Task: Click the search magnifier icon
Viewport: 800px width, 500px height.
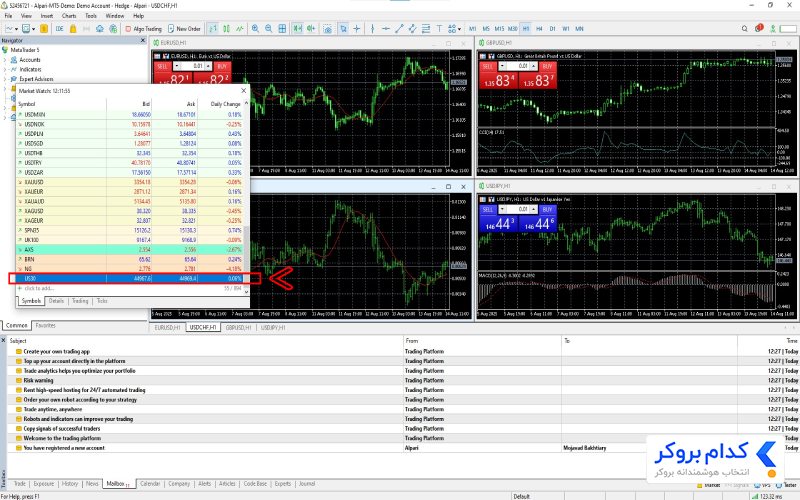Action: 744,29
